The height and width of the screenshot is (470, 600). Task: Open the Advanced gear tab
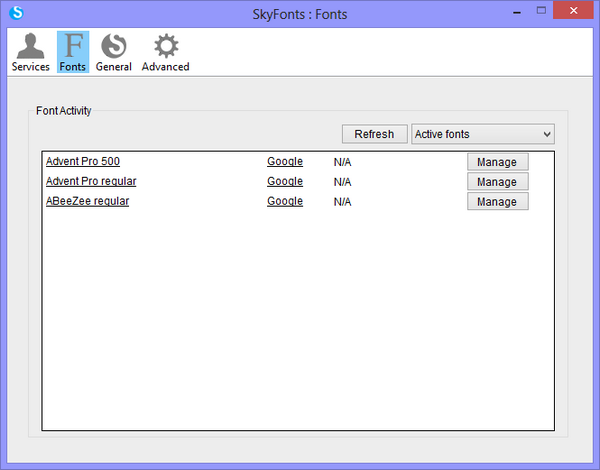[166, 52]
